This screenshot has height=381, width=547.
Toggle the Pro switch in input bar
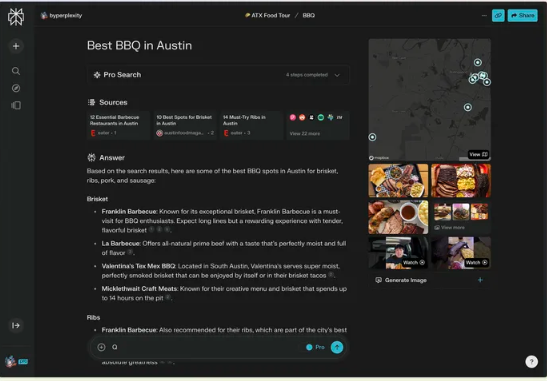point(315,347)
